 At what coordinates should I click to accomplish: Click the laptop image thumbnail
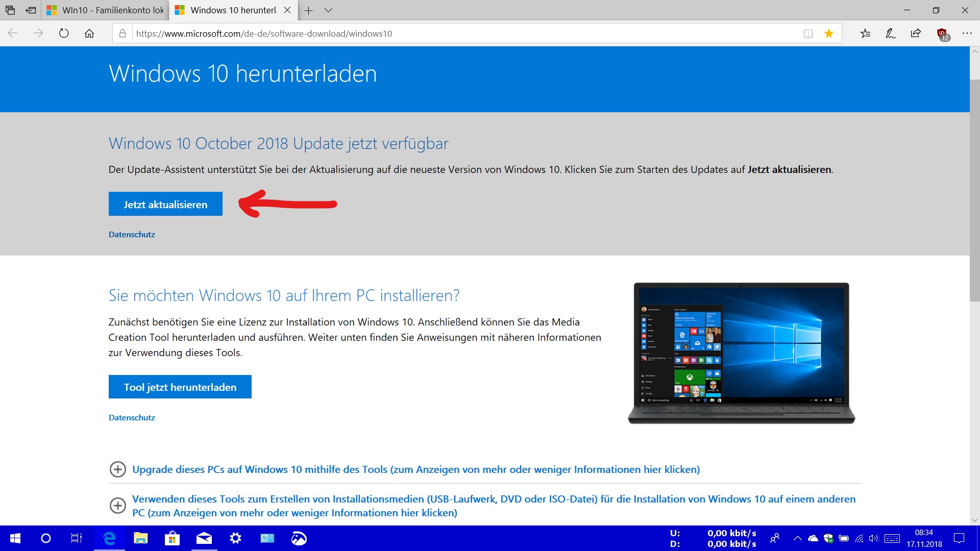pyautogui.click(x=741, y=353)
